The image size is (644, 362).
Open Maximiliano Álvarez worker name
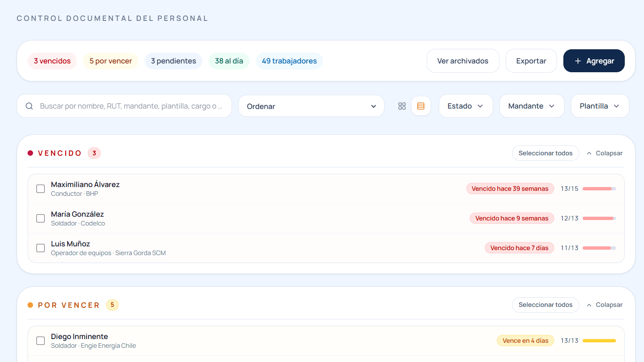[x=85, y=185]
